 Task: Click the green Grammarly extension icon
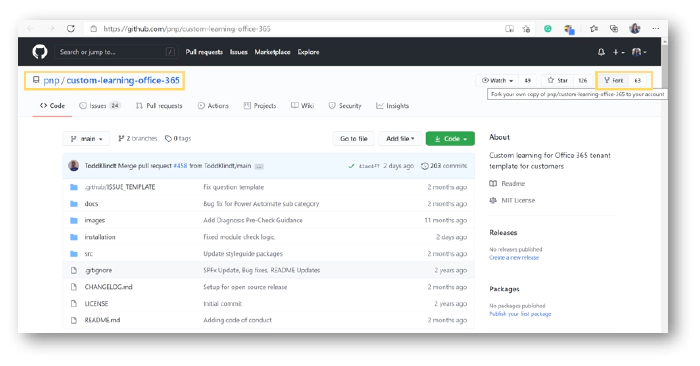548,29
